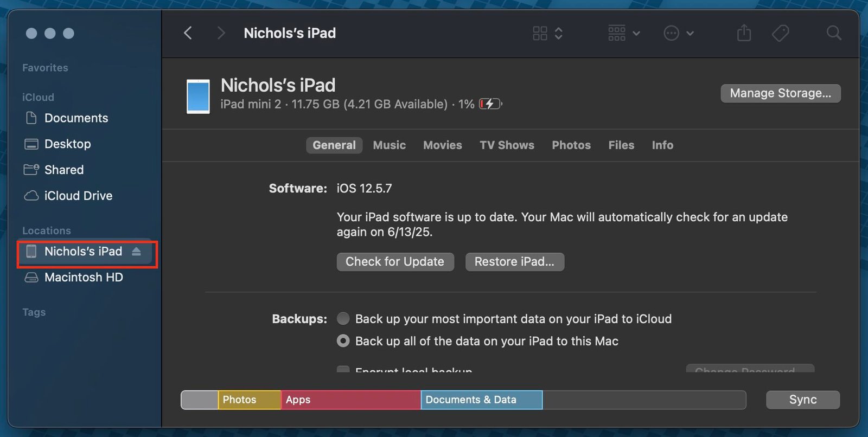The width and height of the screenshot is (868, 437).
Task: Click the Favorites sidebar heading
Action: (x=45, y=68)
